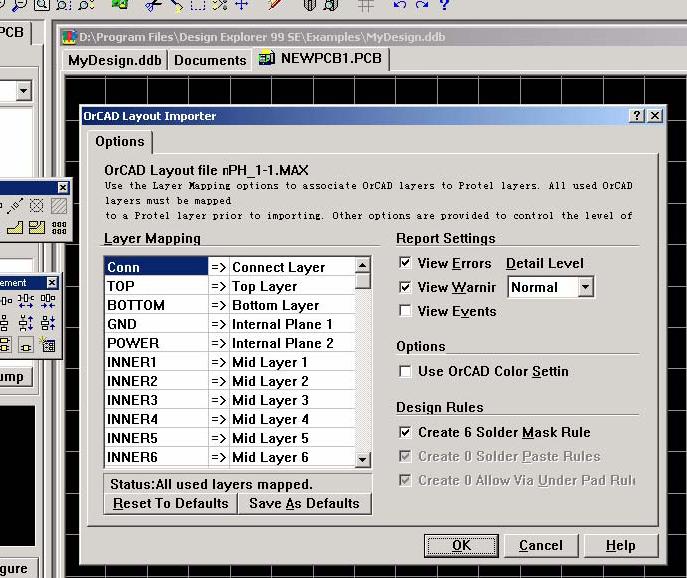Click the pencil icon in toolbar
The image size is (687, 578).
coord(276,4)
